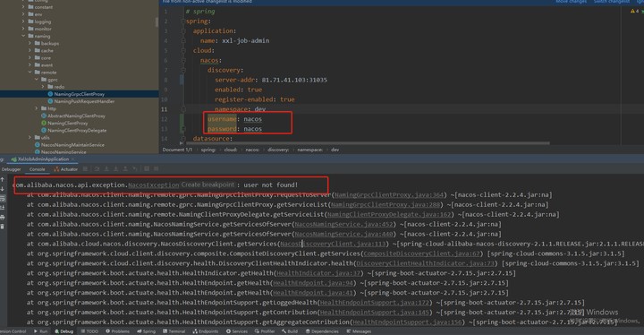Collapse the gprc folder
The height and width of the screenshot is (335, 644).
(37, 80)
